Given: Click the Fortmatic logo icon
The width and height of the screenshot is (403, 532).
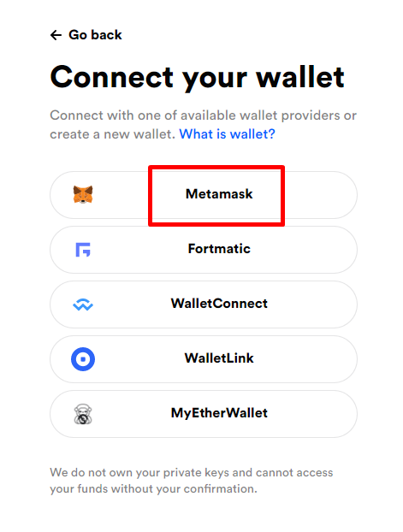Looking at the screenshot, I should (x=83, y=250).
